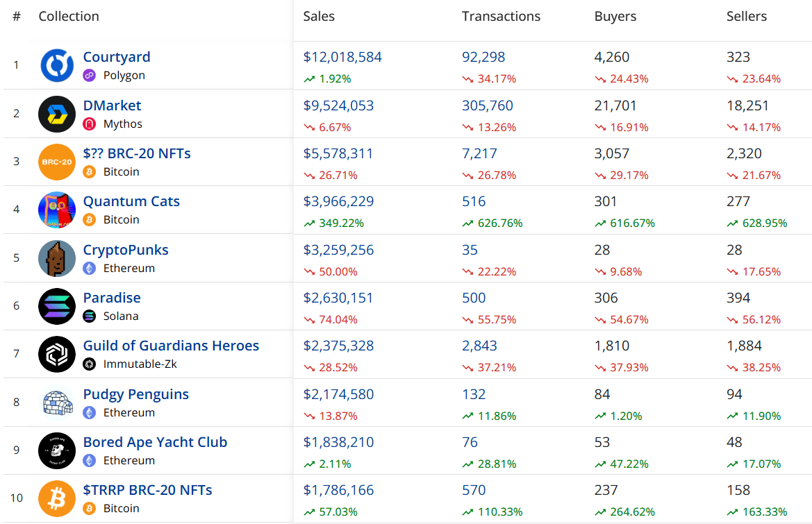Image resolution: width=812 pixels, height=524 pixels.
Task: Open the Bored Ape Yacht Club link
Action: click(156, 442)
